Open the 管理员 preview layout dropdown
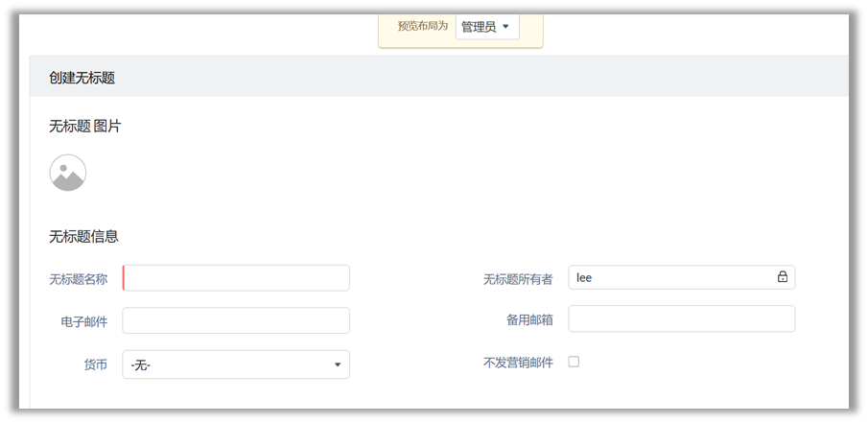 (486, 27)
